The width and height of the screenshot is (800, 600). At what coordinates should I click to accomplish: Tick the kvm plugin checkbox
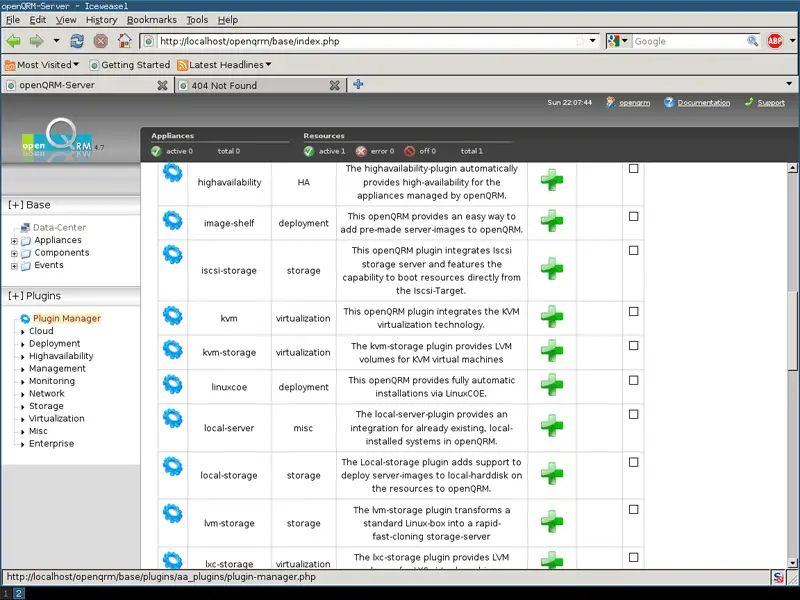(634, 311)
